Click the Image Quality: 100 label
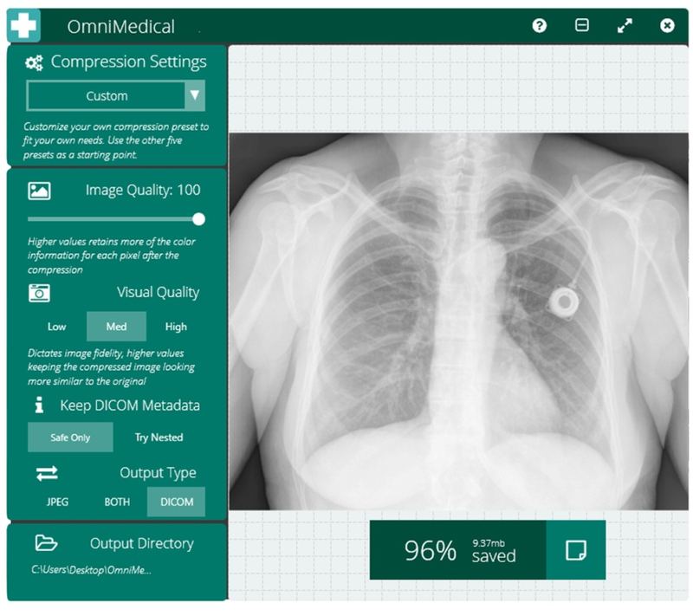693x616 pixels. [143, 190]
